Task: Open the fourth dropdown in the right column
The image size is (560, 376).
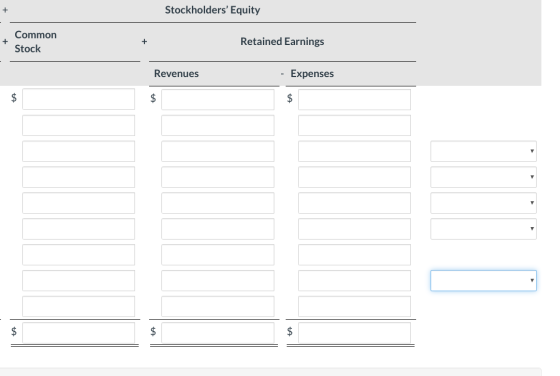Action: [x=483, y=229]
